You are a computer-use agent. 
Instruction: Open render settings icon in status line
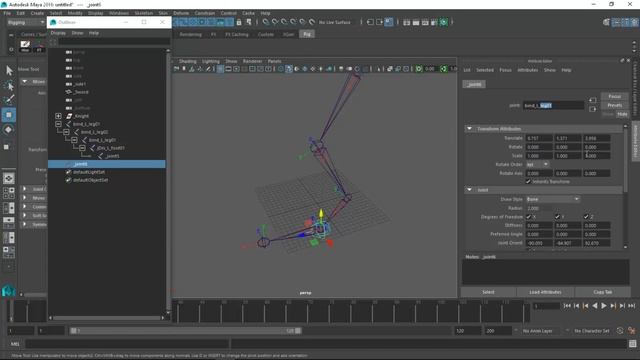click(434, 22)
